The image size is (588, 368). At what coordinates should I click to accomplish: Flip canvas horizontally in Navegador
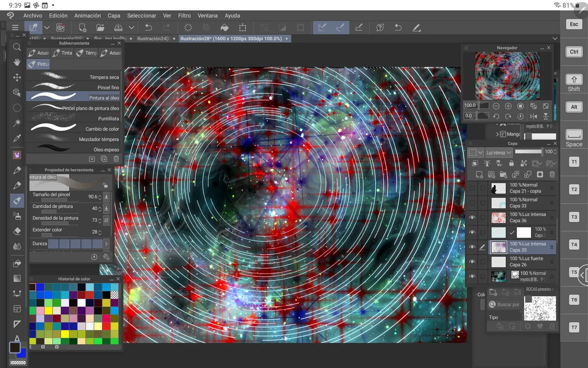pyautogui.click(x=533, y=116)
